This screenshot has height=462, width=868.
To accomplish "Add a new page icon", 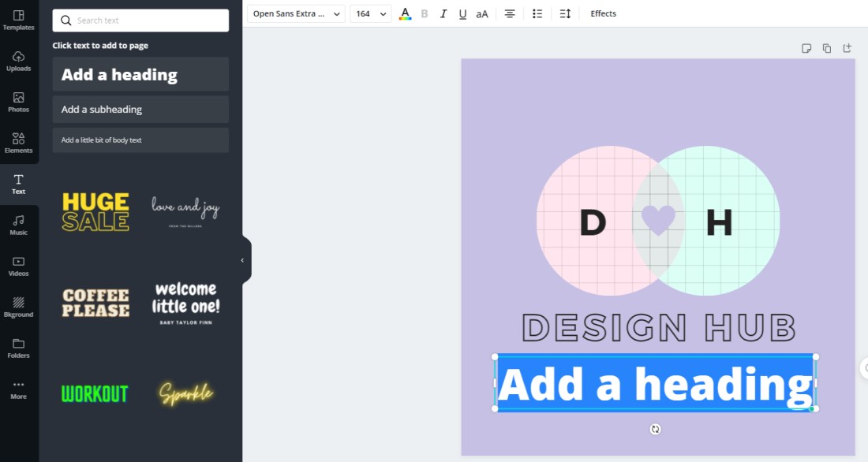I will click(847, 48).
